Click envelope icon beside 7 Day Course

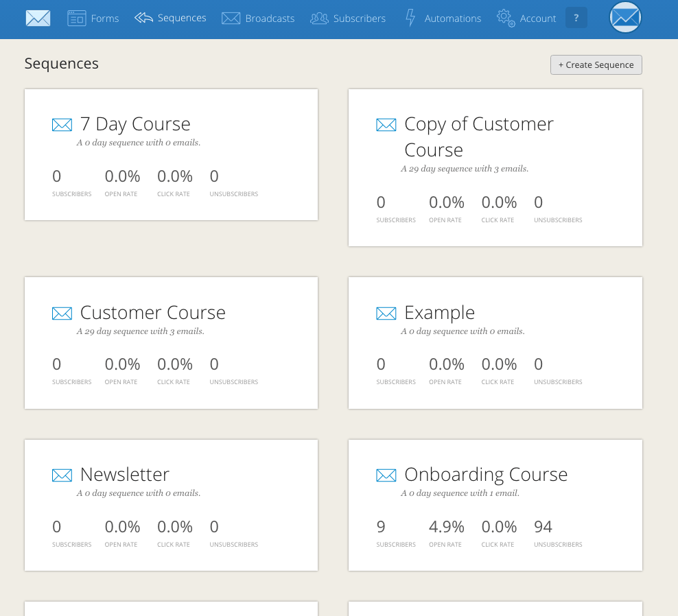pyautogui.click(x=62, y=125)
